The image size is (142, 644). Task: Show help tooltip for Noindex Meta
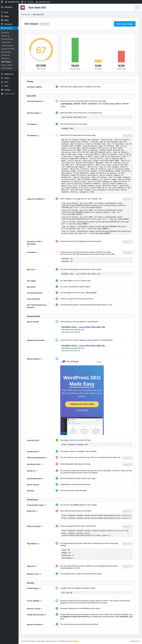[39, 451]
